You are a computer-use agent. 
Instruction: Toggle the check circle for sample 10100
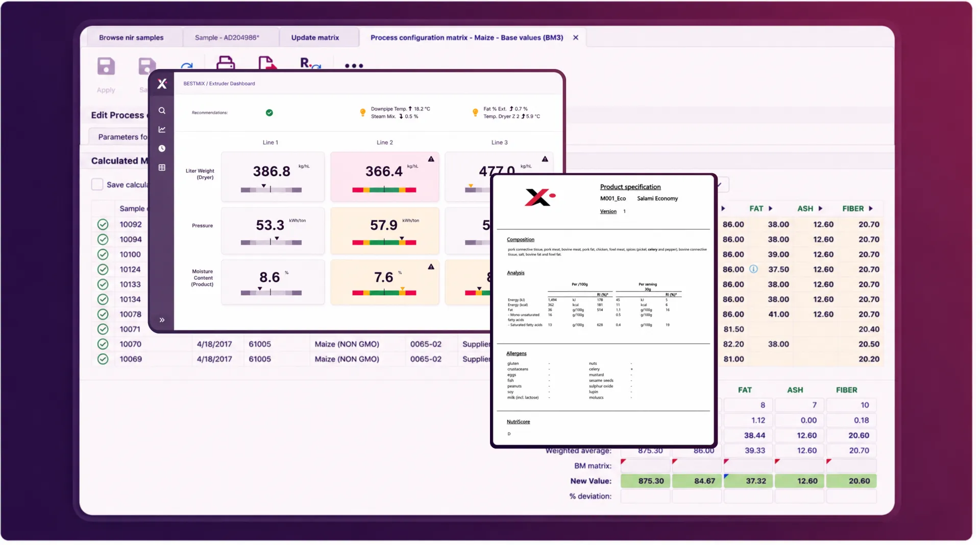(x=103, y=254)
